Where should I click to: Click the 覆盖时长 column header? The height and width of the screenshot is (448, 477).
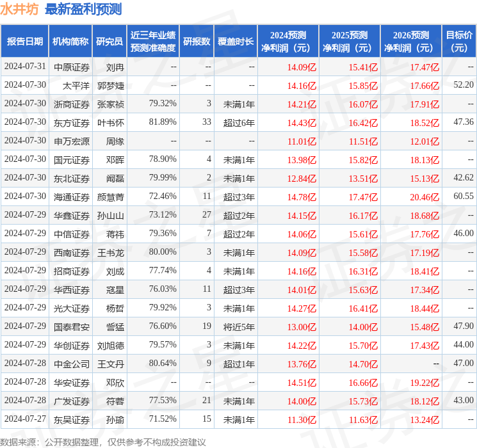coord(236,42)
